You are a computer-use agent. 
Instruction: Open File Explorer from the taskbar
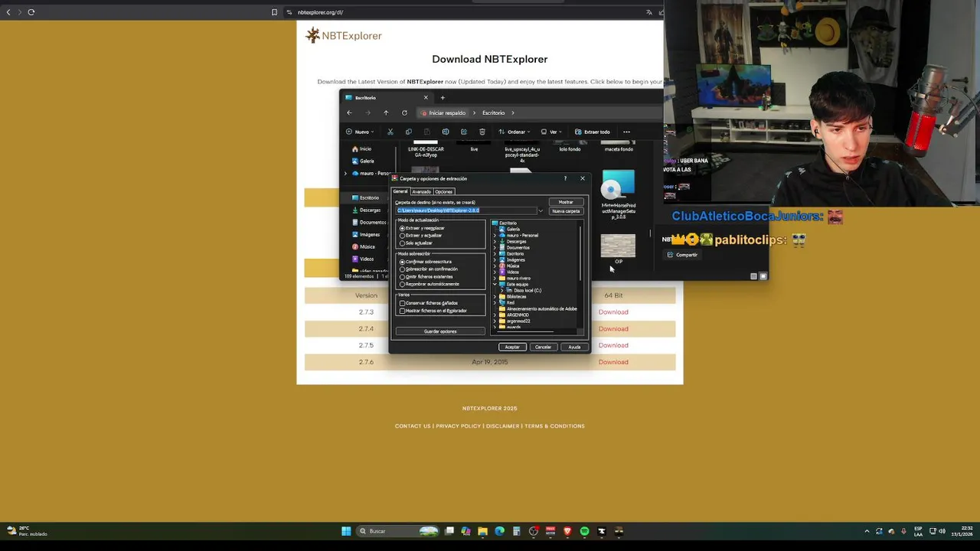pyautogui.click(x=482, y=531)
